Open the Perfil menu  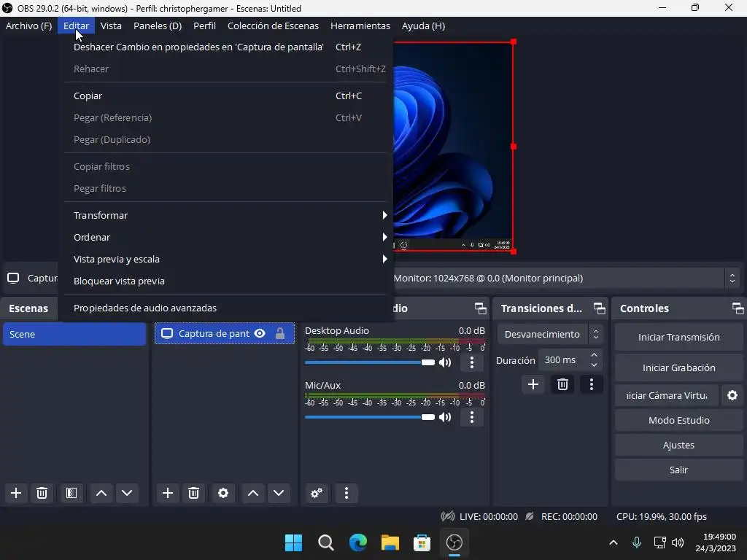204,26
